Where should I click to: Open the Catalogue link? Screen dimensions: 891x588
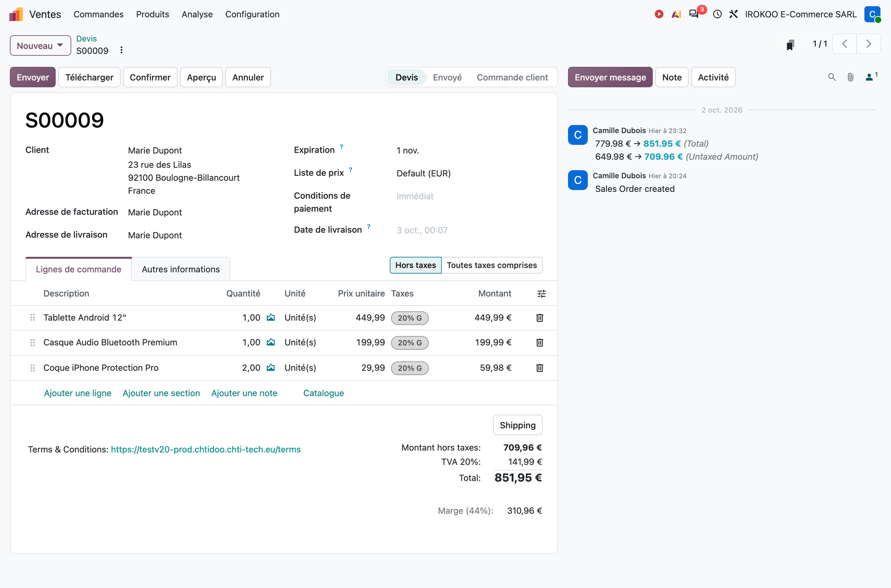click(x=323, y=394)
